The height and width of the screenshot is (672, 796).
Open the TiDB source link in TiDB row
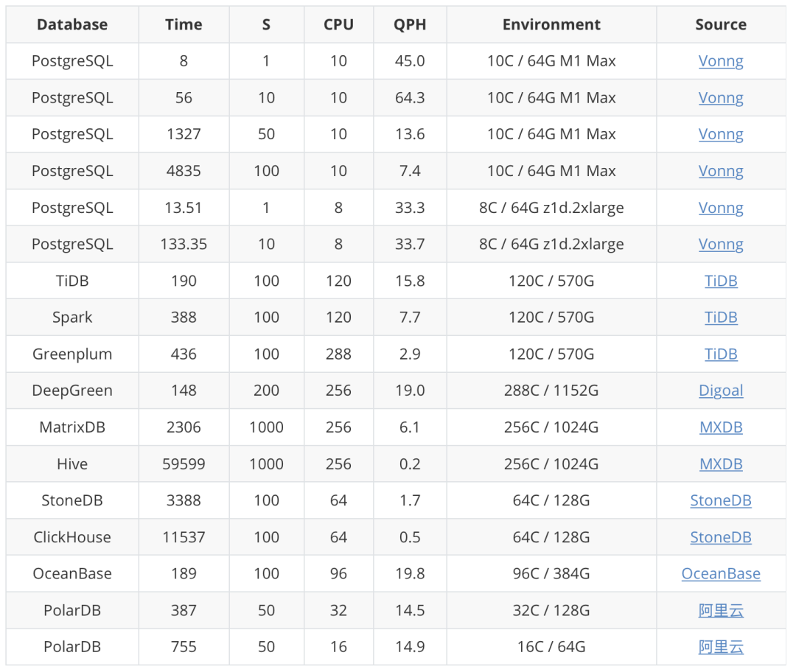click(x=720, y=281)
